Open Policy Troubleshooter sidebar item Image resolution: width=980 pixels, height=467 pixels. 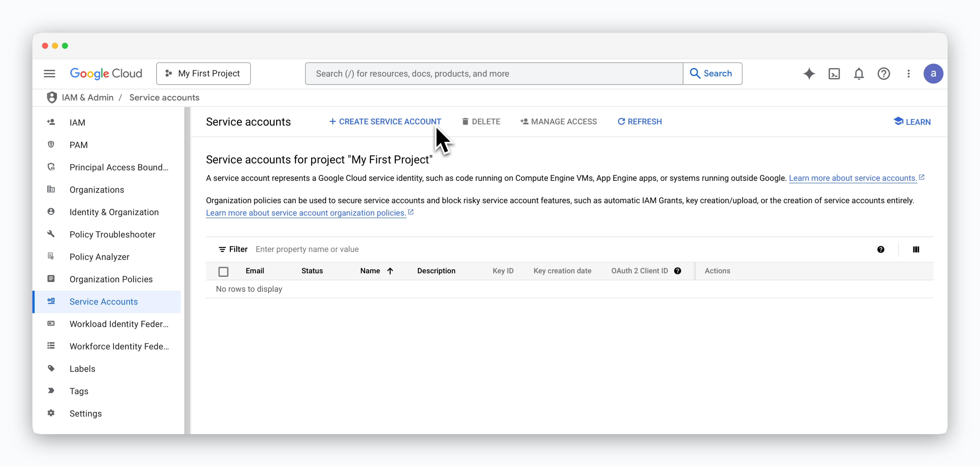[x=106, y=234]
